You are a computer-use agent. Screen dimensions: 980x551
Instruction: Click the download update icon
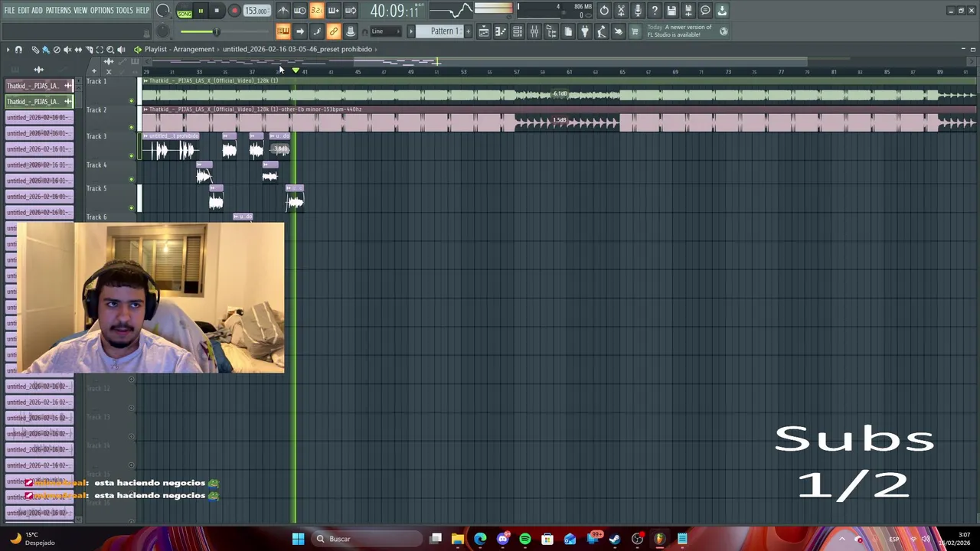[x=722, y=11]
